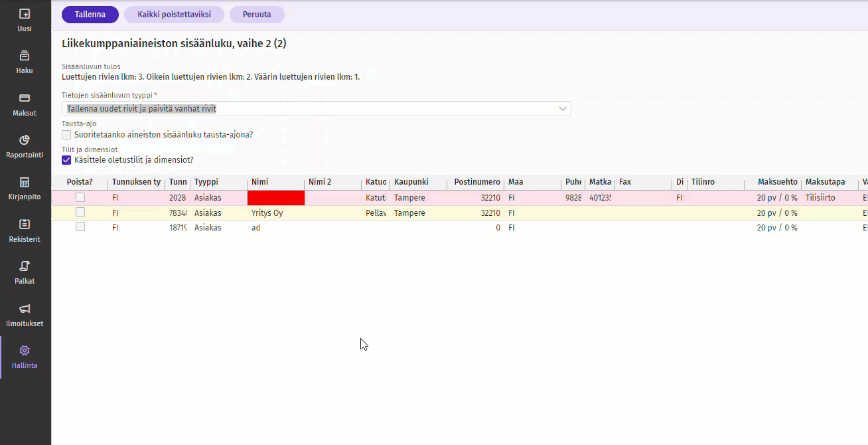Screen dimensions: 868x445
Task: Click the Peruuta button
Action: (x=257, y=15)
